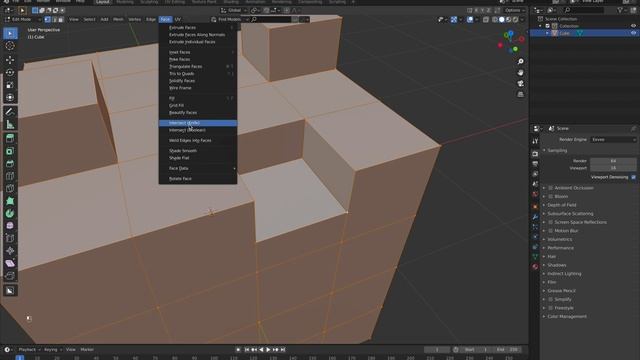Select the Bevel tool
The image size is (640, 360).
tap(10, 163)
